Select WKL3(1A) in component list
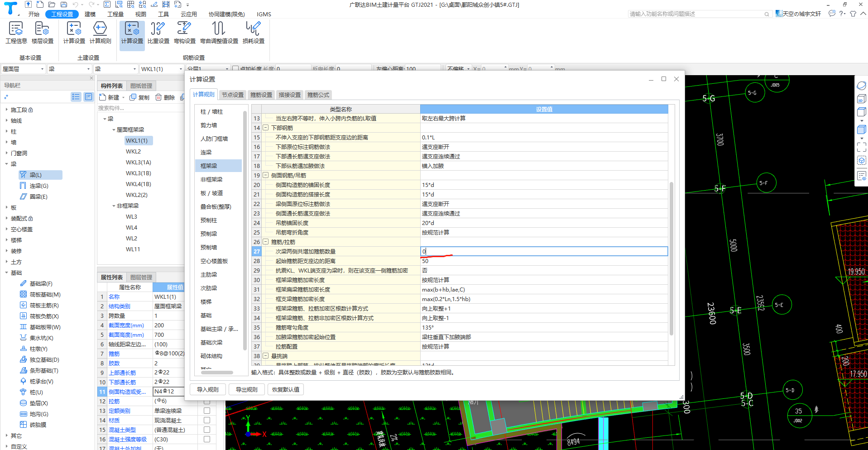 coord(139,162)
